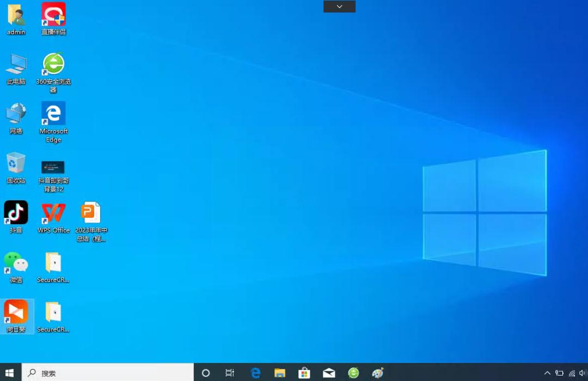This screenshot has width=588, height=381.
Task: Collapse the overlay panel at top center
Action: click(339, 6)
